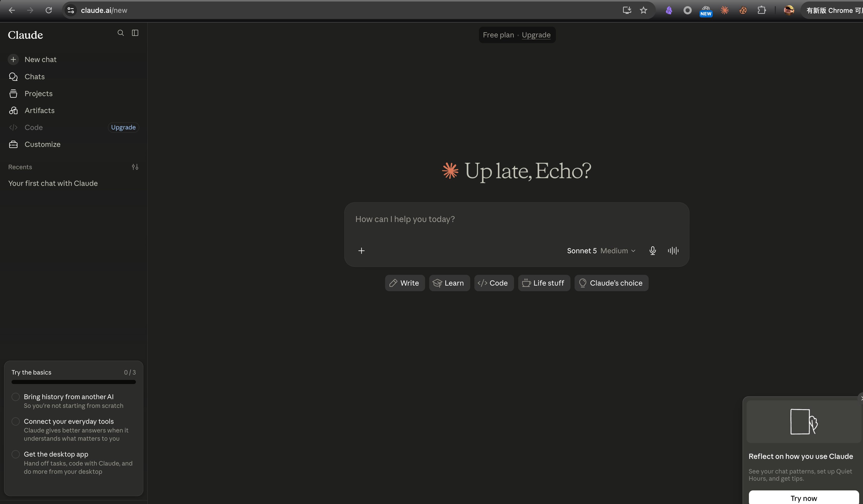The image size is (863, 504).
Task: Choose the Code suggestion chip below composer
Action: click(494, 283)
